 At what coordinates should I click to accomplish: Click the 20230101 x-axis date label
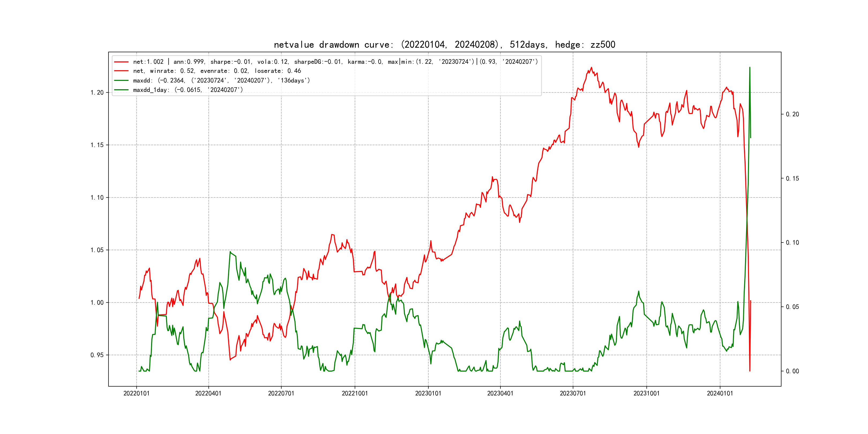428,393
